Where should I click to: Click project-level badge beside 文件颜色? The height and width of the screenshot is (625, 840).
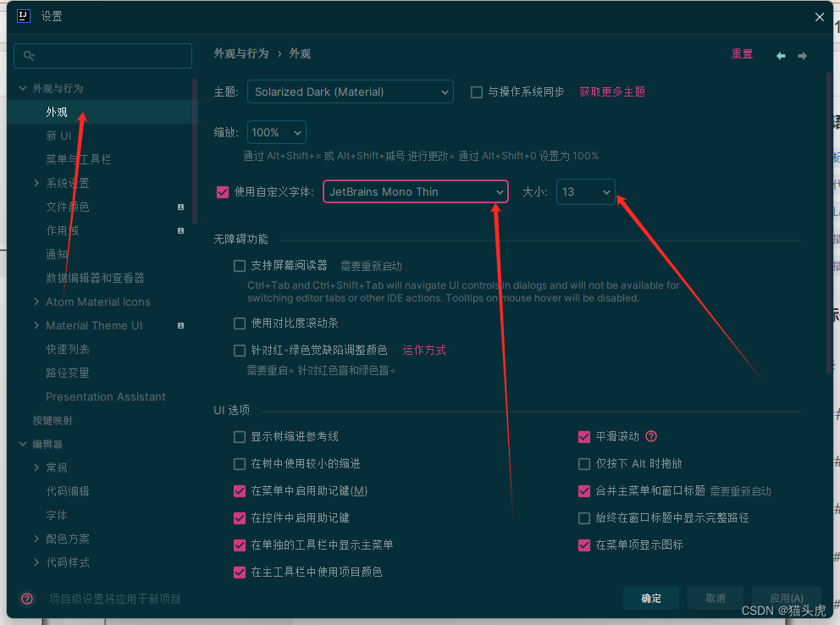point(180,207)
